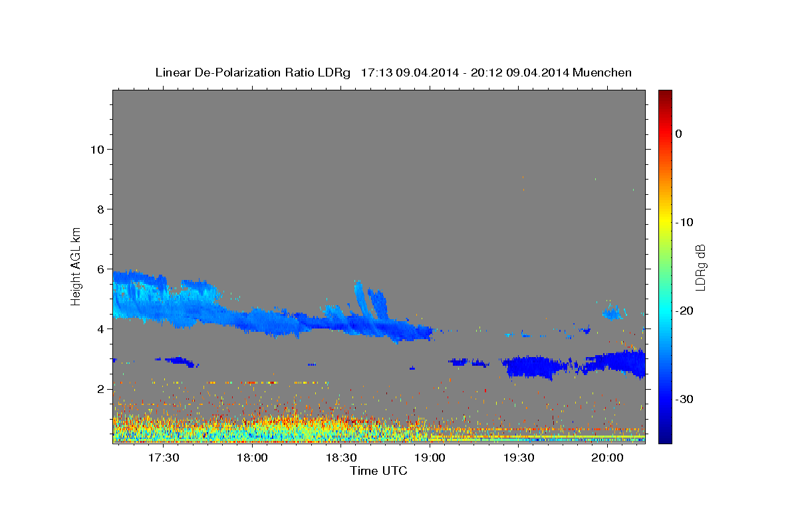Click the height tick label 4
Viewport: 798px width, 532px height.
101,329
